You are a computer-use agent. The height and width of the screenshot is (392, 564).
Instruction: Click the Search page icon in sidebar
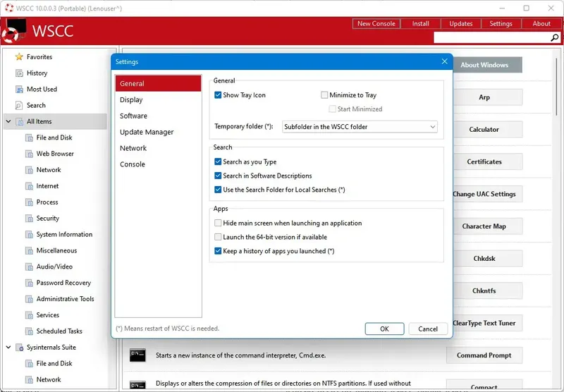[x=19, y=105]
